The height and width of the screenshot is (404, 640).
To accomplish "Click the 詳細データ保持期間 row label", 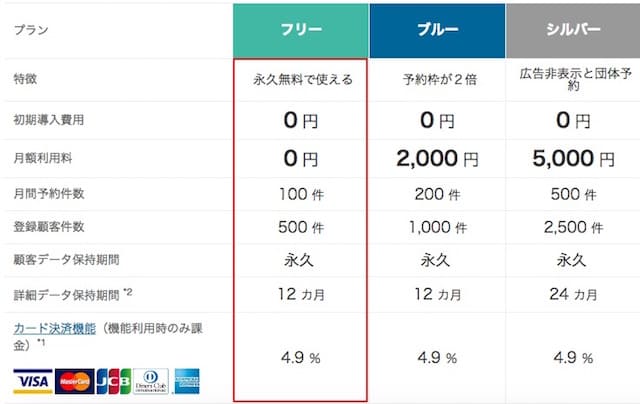I will click(67, 295).
